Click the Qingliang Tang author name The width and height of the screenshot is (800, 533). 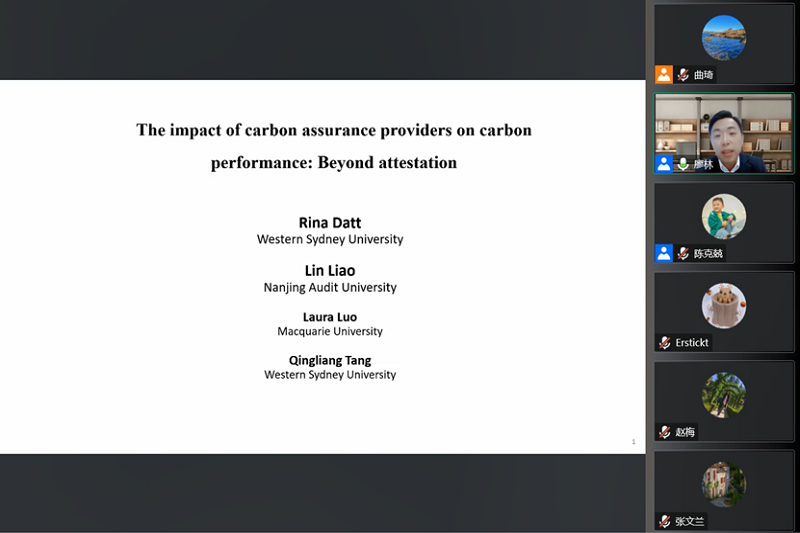point(330,360)
